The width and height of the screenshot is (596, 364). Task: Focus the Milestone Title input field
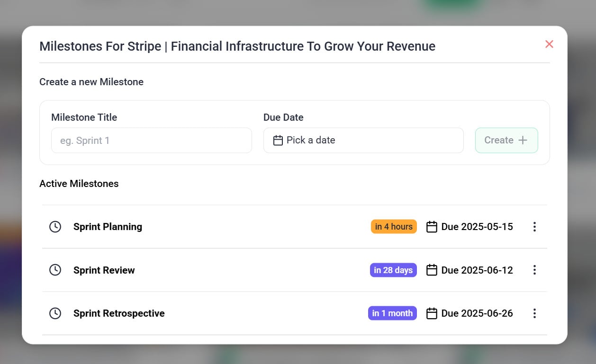pyautogui.click(x=151, y=140)
